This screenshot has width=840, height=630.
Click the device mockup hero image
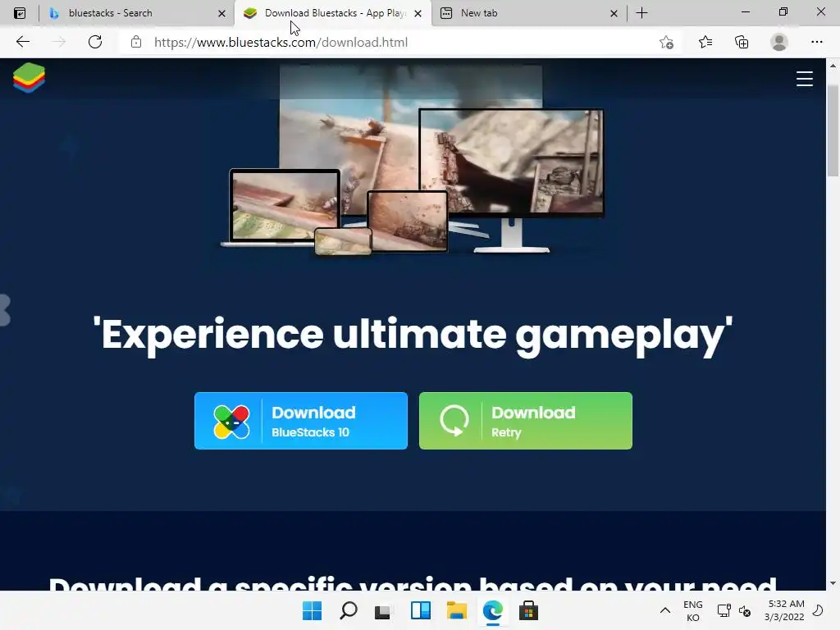[413, 160]
